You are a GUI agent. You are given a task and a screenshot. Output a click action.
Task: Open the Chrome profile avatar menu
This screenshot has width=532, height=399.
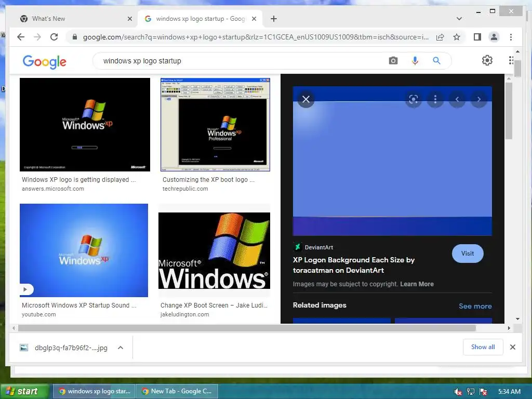[494, 37]
